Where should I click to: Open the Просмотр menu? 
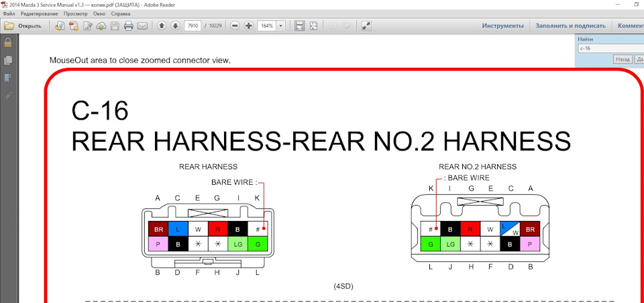click(76, 13)
